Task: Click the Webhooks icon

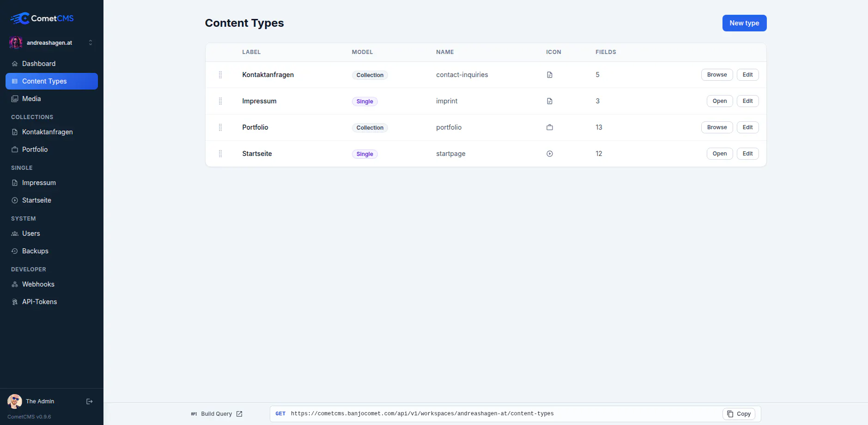Action: (15, 284)
